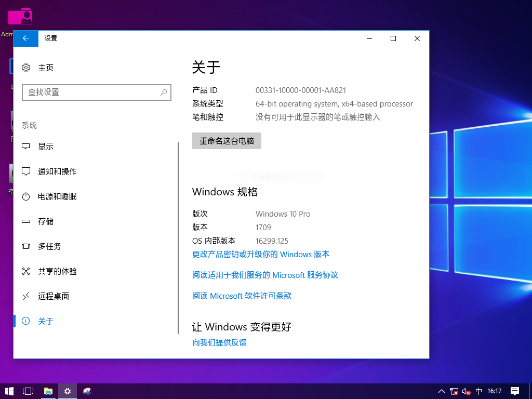The image size is (532, 399).
Task: Click in the 查找设置 search box
Action: click(x=91, y=92)
